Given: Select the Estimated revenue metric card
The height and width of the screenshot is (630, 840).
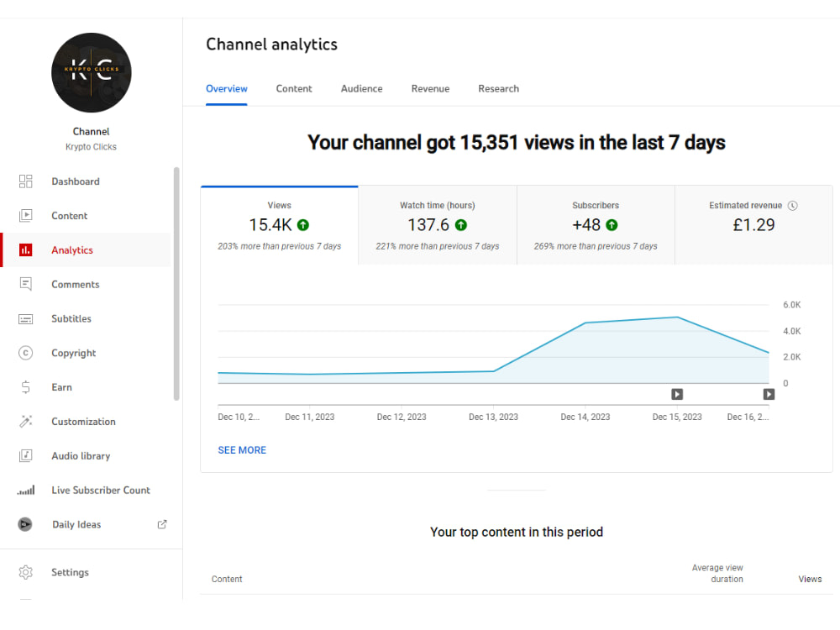Looking at the screenshot, I should [753, 225].
